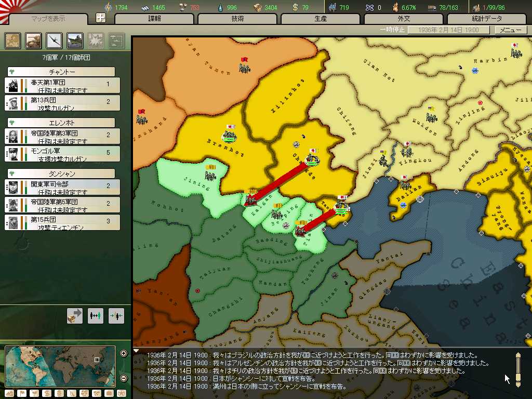Select the Japanese unit in Dalian province
The height and width of the screenshot is (399, 532).
[404, 182]
